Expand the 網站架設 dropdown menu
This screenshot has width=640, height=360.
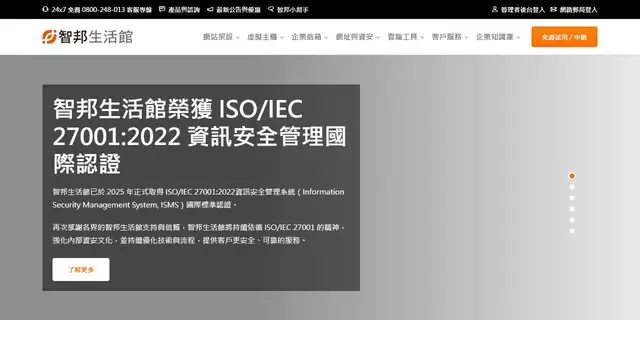pyautogui.click(x=221, y=37)
